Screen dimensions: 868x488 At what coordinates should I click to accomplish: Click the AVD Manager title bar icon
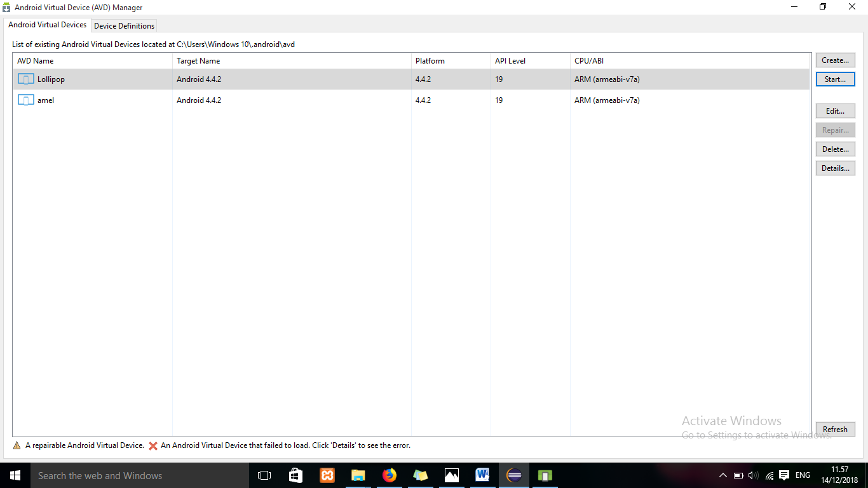(x=6, y=7)
